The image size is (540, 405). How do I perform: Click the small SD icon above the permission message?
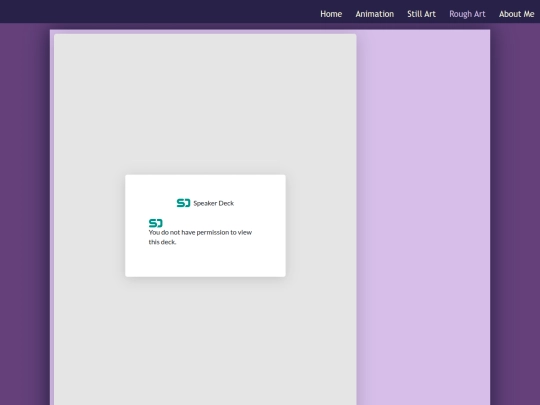(156, 223)
